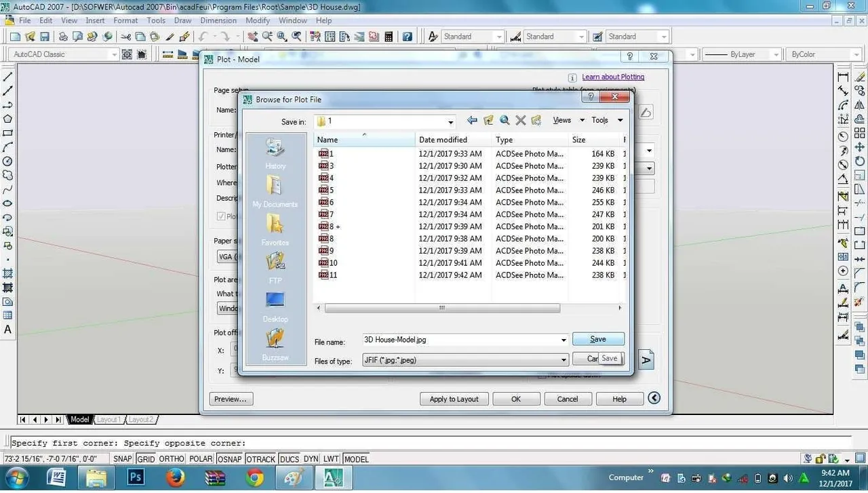Screen dimensions: 868x493
Task: Open the Views dropdown menu
Action: pos(568,120)
